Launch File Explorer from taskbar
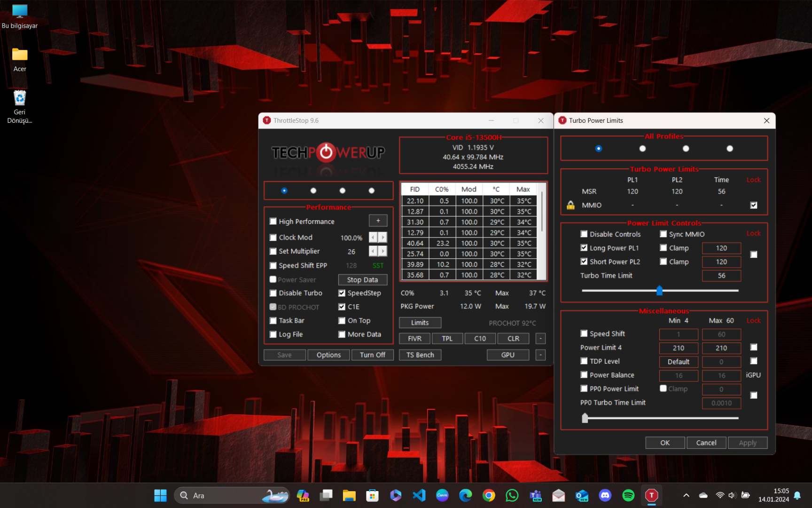 click(349, 495)
